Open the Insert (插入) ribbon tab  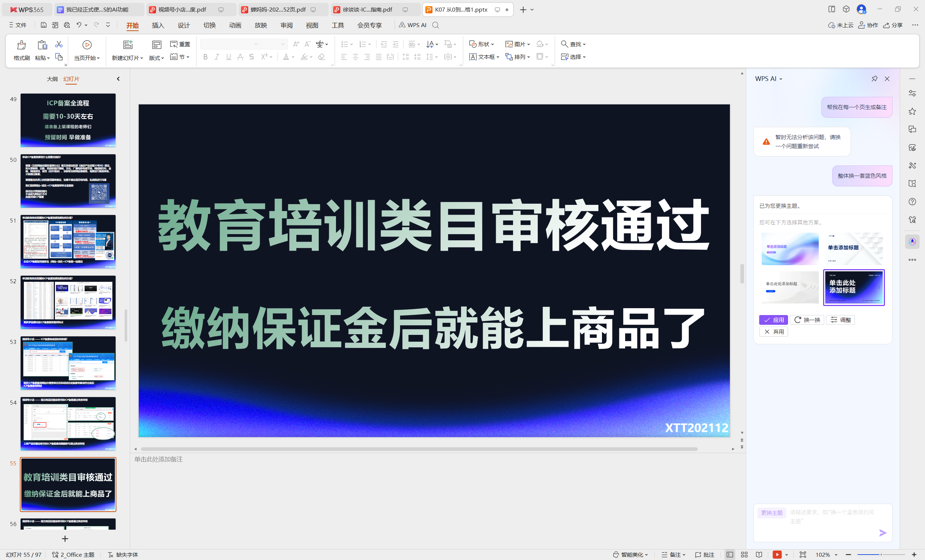click(158, 25)
